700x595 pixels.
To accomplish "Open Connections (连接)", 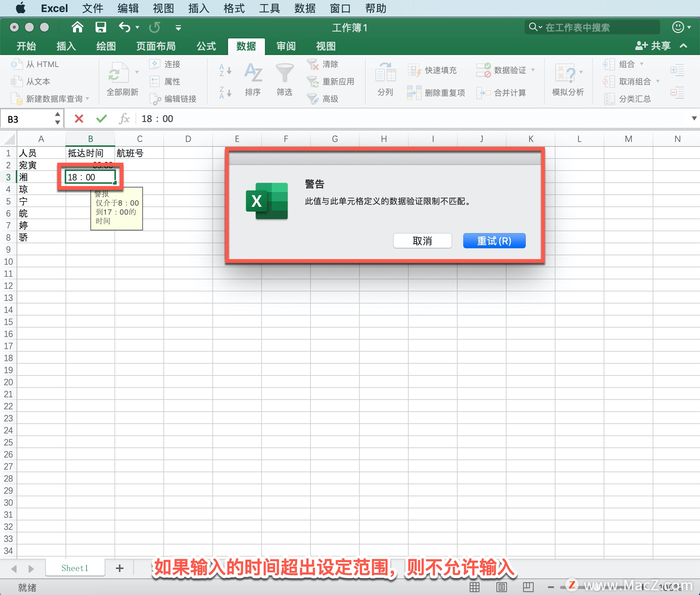I will pos(165,64).
